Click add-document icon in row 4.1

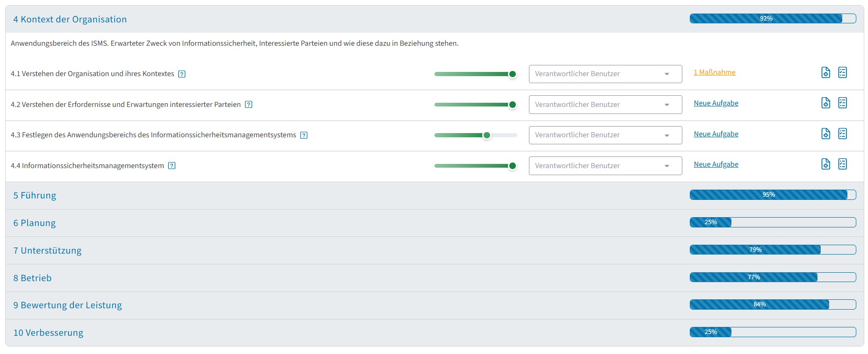click(825, 72)
